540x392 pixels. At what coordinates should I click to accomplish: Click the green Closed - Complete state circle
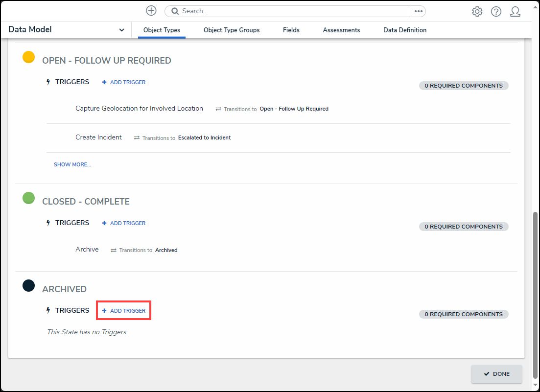tap(29, 198)
